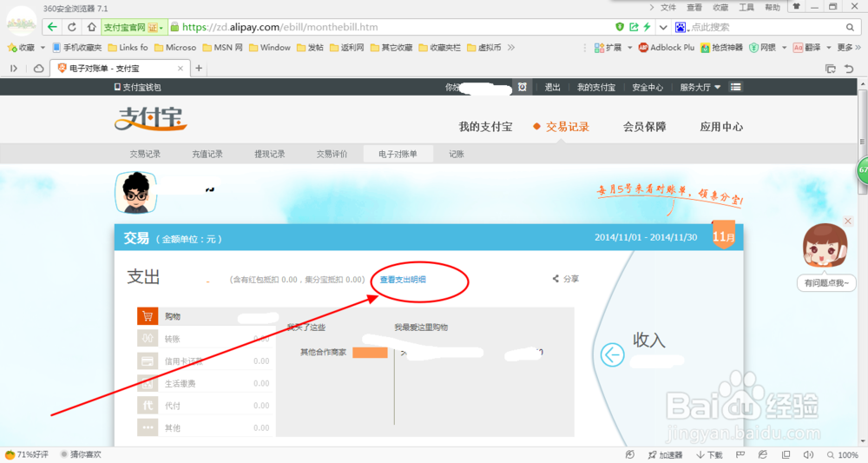Open 会员保障 in main navigation

point(644,127)
